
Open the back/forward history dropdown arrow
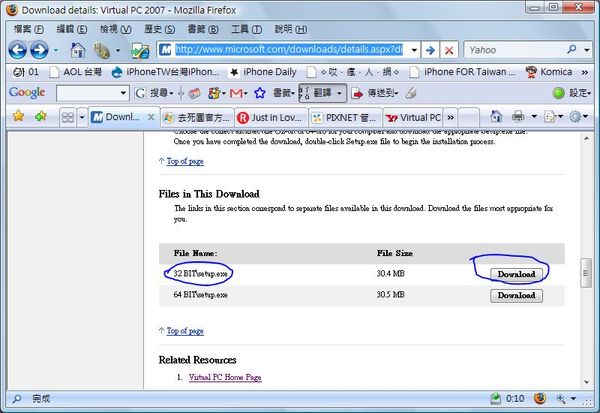coord(56,50)
